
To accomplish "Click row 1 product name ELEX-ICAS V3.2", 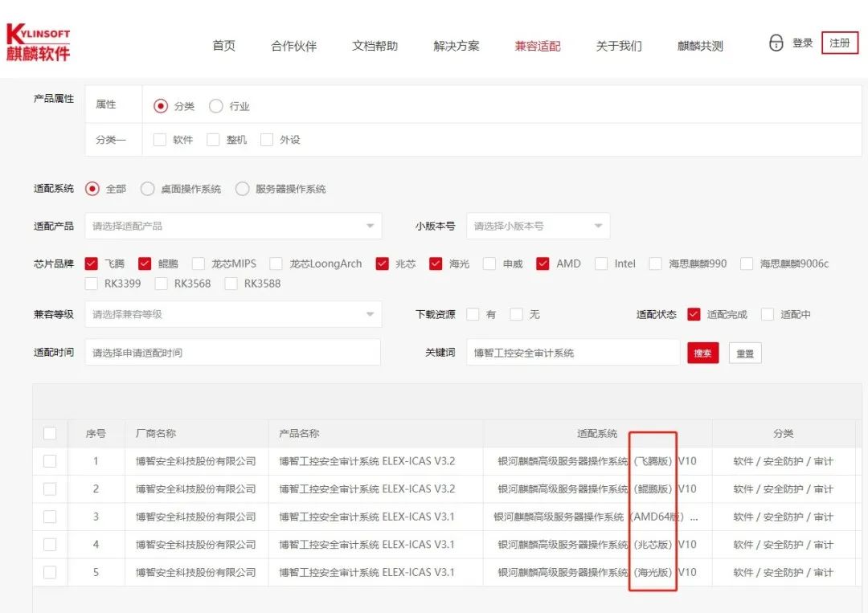I will pyautogui.click(x=367, y=461).
